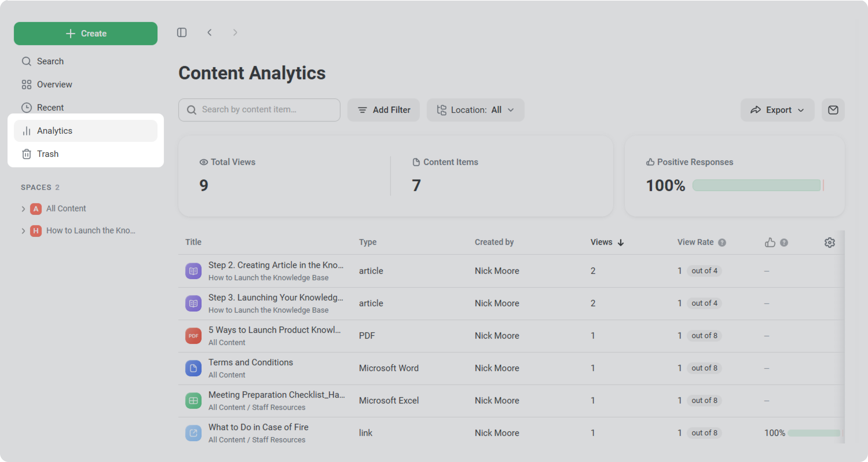The width and height of the screenshot is (868, 462).
Task: Open table settings gear icon
Action: coord(829,242)
